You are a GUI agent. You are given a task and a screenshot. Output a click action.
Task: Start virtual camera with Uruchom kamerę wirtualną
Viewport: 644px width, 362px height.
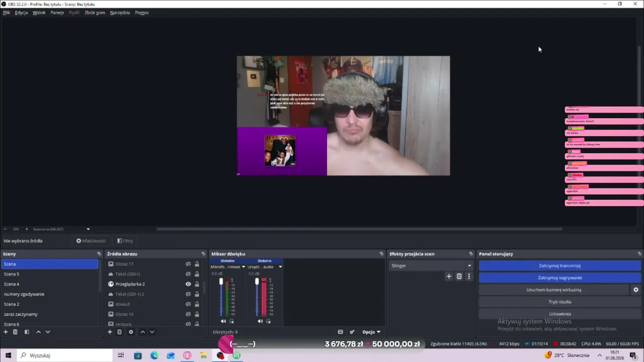(553, 290)
